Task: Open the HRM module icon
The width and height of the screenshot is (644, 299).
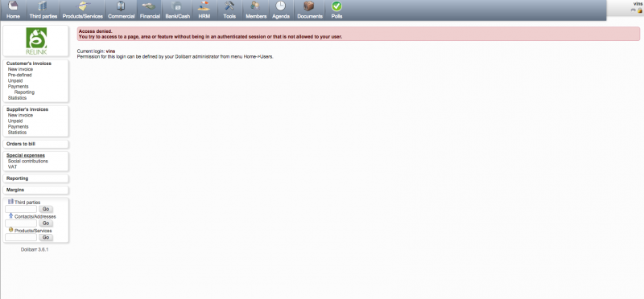Action: coord(204,6)
